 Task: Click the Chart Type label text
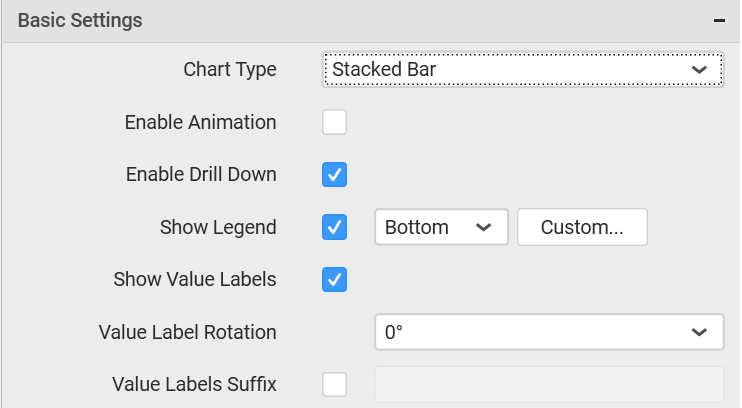click(x=230, y=70)
